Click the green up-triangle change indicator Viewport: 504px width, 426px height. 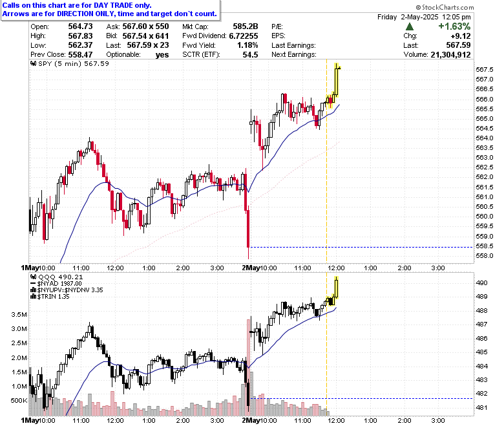coord(410,27)
